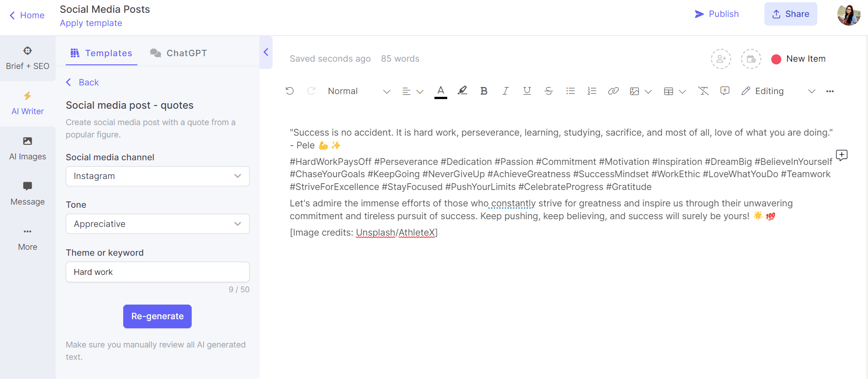This screenshot has height=379, width=868.
Task: Insert a bulleted list
Action: click(570, 91)
